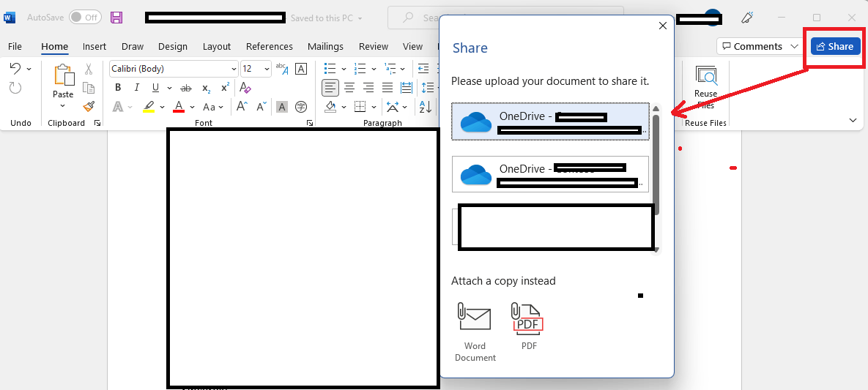Toggle Underline formatting
Viewport: 868px width, 390px height.
click(155, 87)
